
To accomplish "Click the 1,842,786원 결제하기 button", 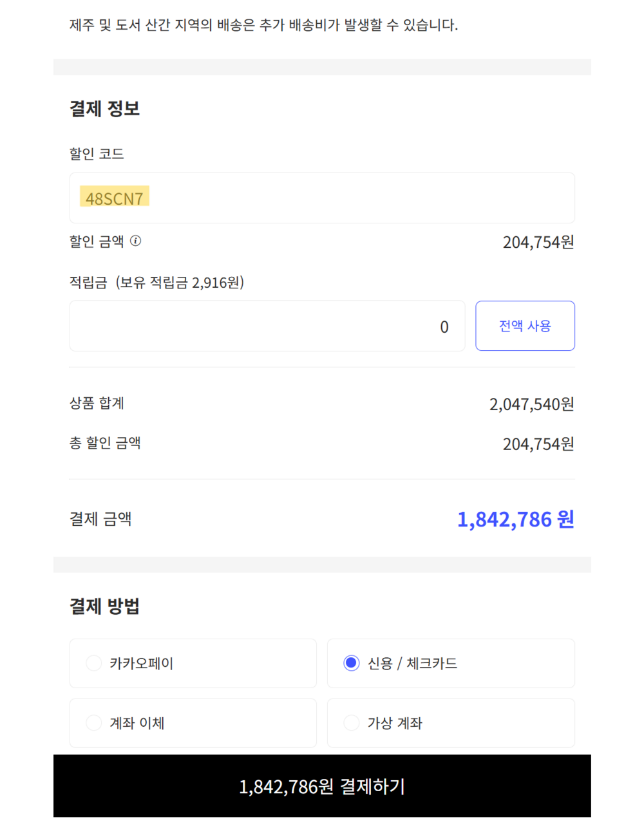I will pos(322,786).
